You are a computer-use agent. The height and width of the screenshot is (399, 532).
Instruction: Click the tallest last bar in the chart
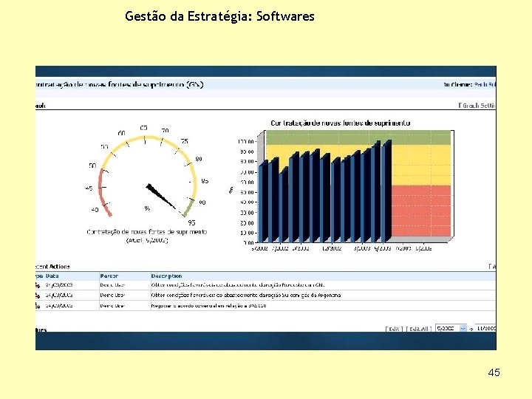pyautogui.click(x=386, y=191)
